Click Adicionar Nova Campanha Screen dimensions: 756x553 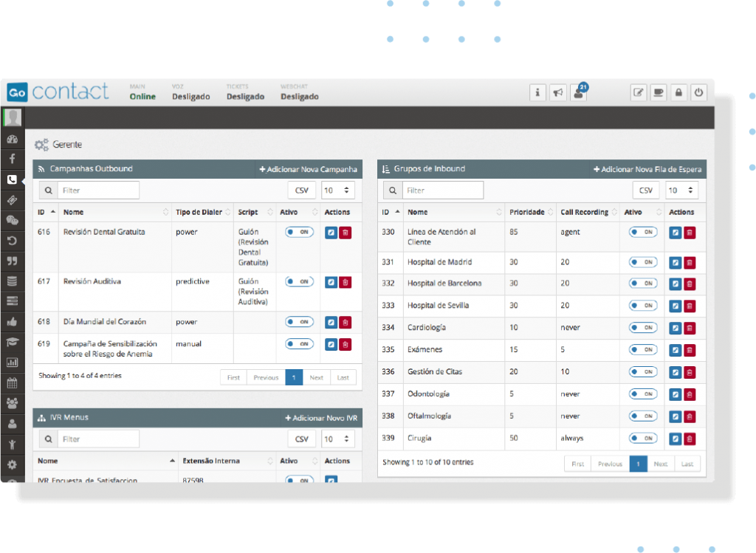(309, 169)
